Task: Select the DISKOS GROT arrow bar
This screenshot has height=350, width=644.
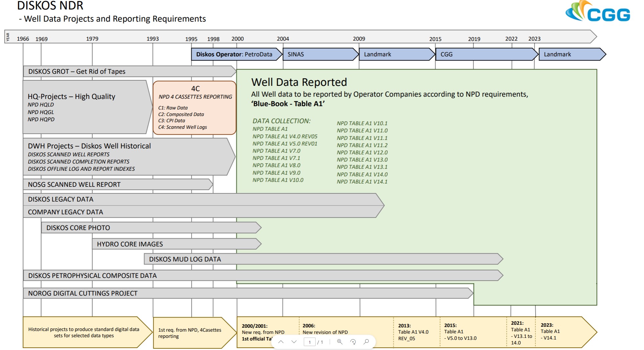Action: (128, 71)
